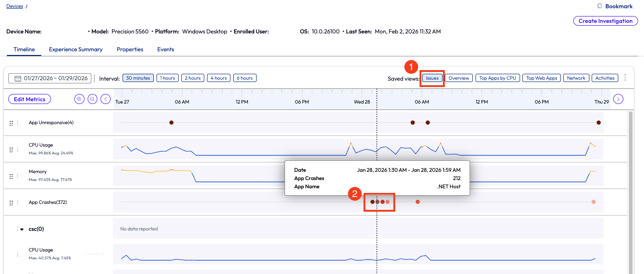Select the 6 hours interval option

tap(245, 78)
